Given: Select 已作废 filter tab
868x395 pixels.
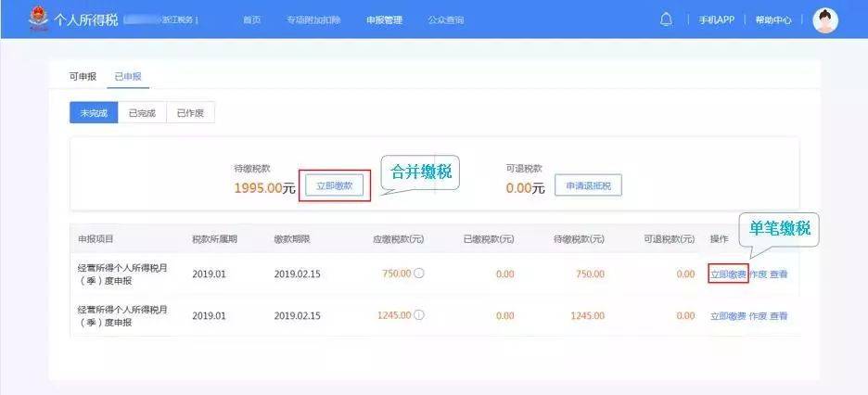Looking at the screenshot, I should coord(190,113).
